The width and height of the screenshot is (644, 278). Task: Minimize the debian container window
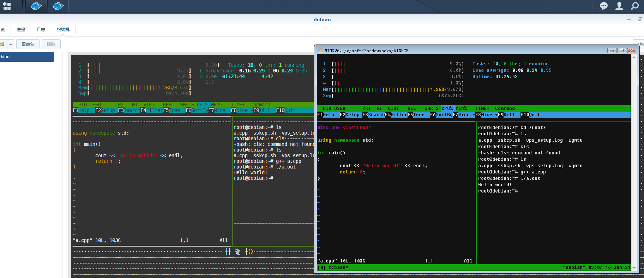[629, 19]
